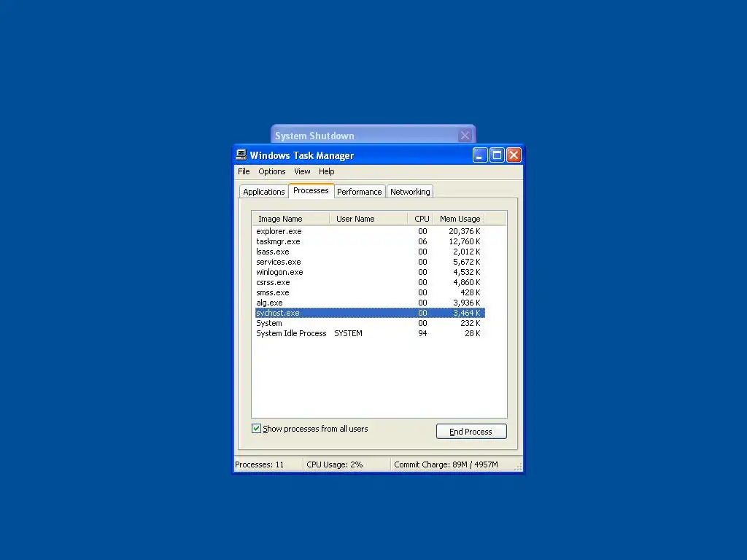Select the alg.exe process
The image size is (747, 560).
[x=370, y=303]
